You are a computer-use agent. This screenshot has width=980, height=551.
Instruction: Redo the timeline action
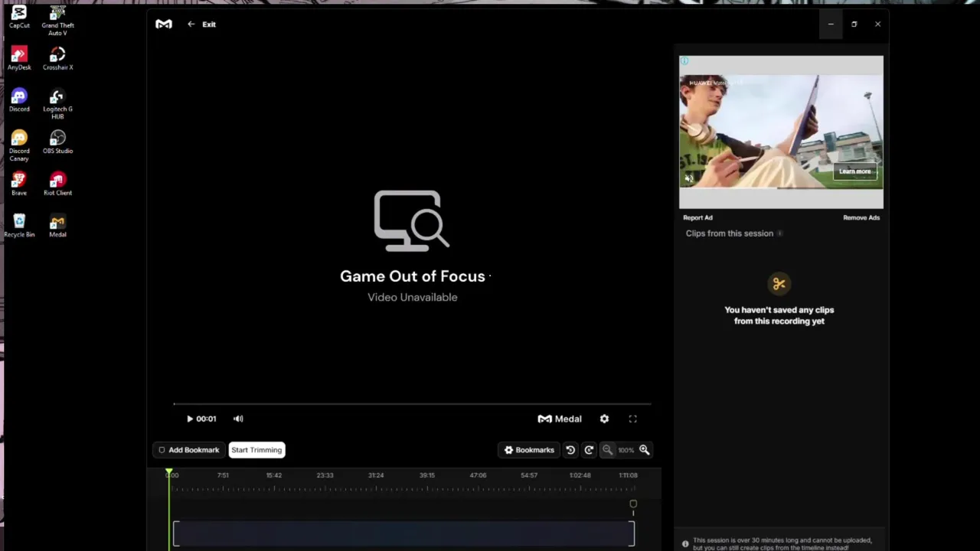click(589, 450)
